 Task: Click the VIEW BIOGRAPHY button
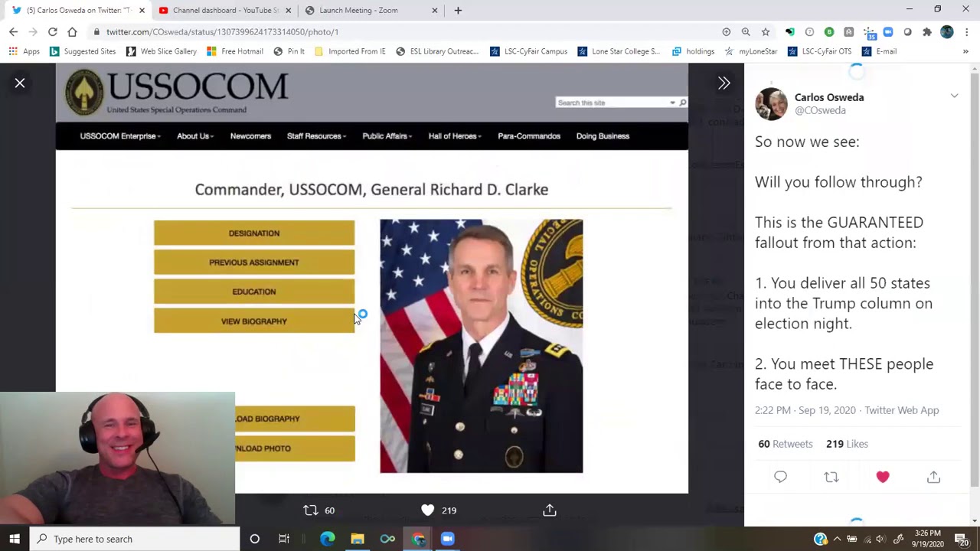click(x=254, y=321)
